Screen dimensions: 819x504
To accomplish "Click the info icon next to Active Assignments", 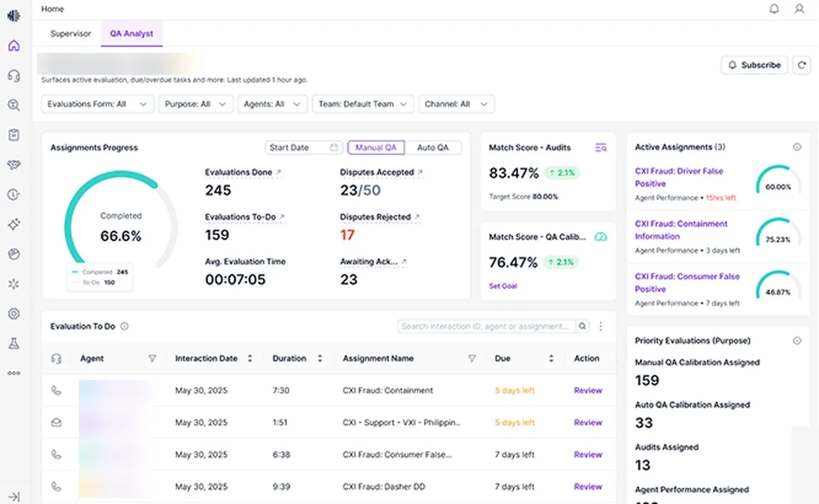I will (797, 147).
